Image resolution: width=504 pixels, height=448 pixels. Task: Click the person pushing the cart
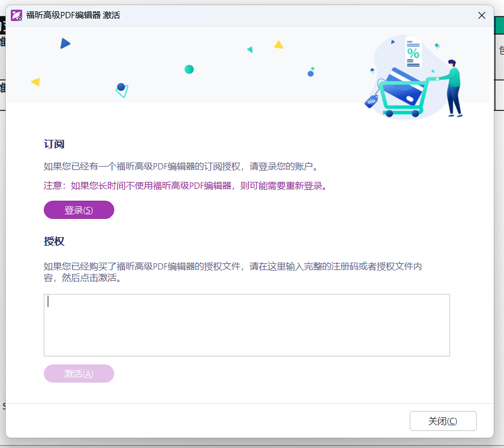(x=453, y=88)
